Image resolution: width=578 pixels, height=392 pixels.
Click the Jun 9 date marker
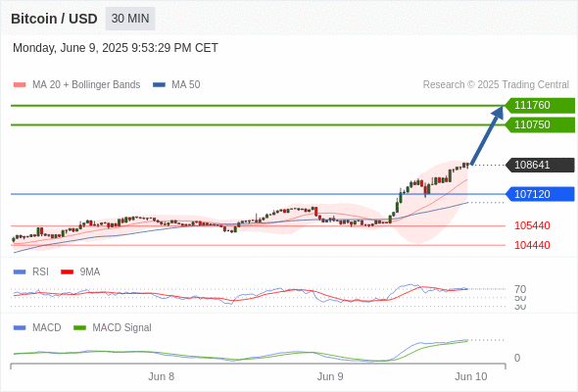(330, 376)
